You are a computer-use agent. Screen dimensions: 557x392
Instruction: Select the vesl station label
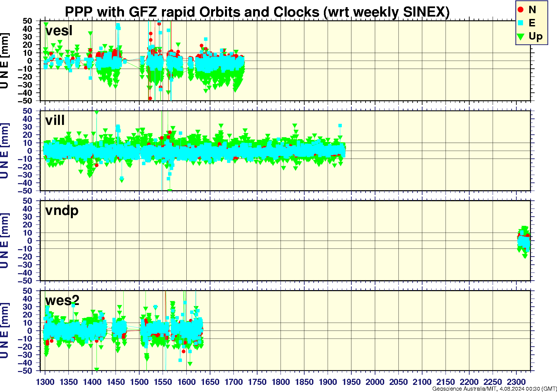[x=59, y=31]
